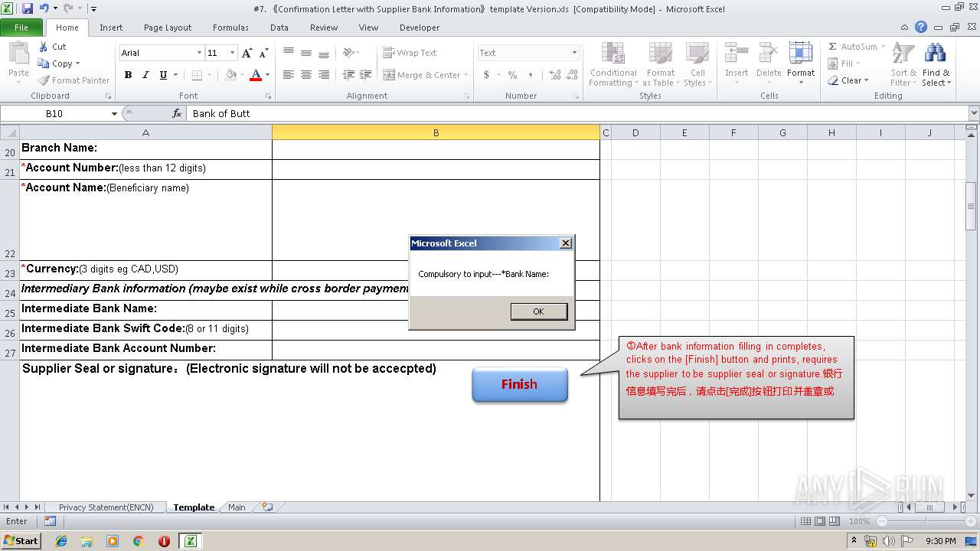Open the font size dropdown
980x551 pixels.
click(232, 53)
